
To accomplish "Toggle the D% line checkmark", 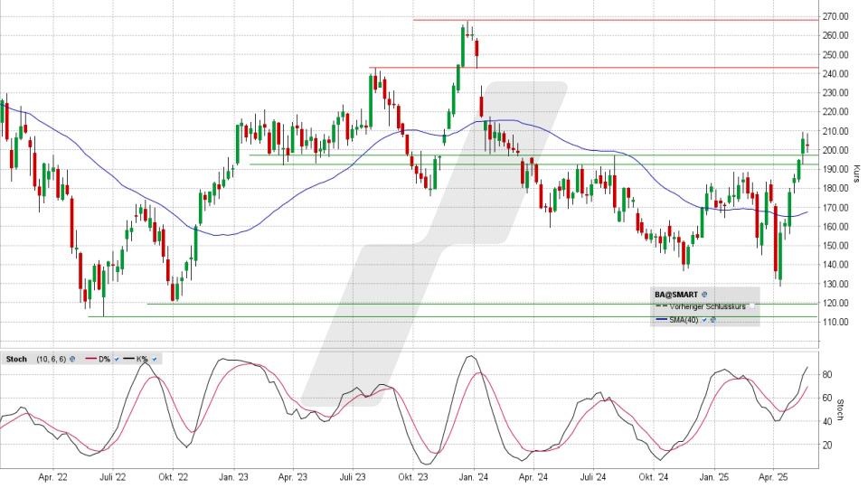I will 117,359.
